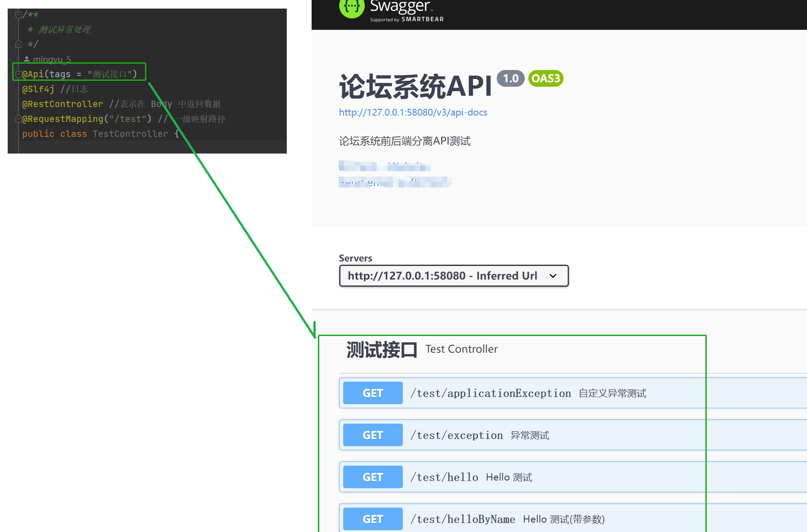807x532 pixels.
Task: Click the 'public class TestController' line
Action: 101,134
